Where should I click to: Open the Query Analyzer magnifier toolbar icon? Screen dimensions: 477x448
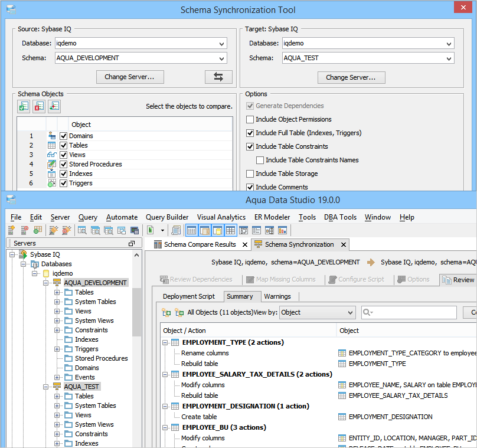(82, 230)
